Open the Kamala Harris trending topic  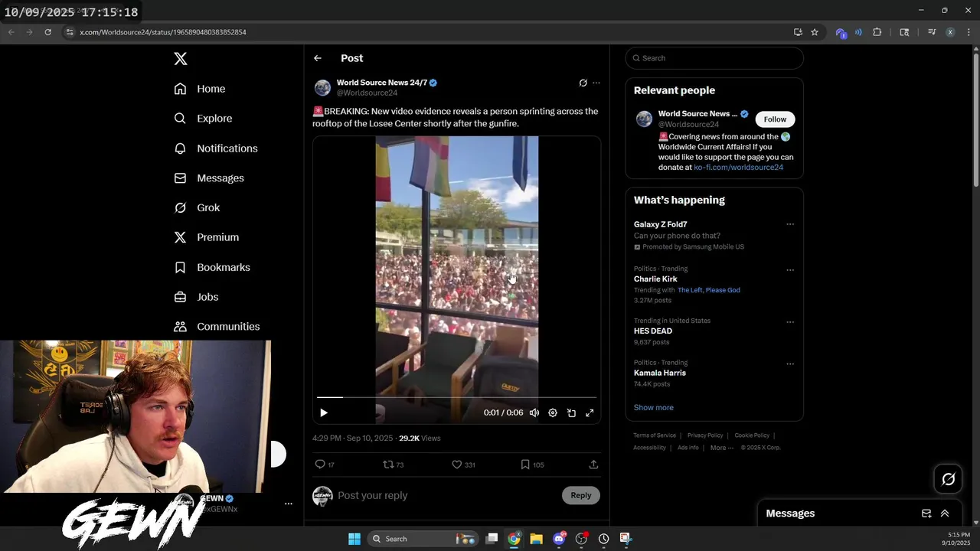click(x=660, y=373)
